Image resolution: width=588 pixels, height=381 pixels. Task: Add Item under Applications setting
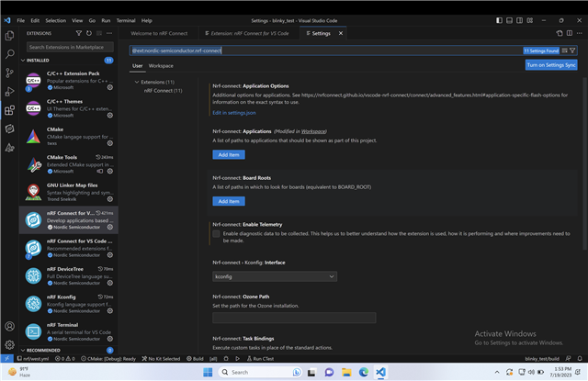229,155
